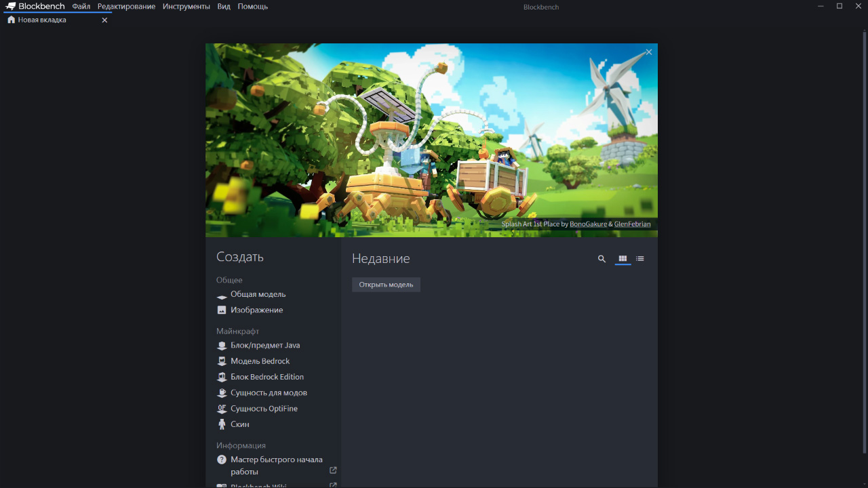Minimize the Blockbench window
This screenshot has width=868, height=488.
[821, 6]
